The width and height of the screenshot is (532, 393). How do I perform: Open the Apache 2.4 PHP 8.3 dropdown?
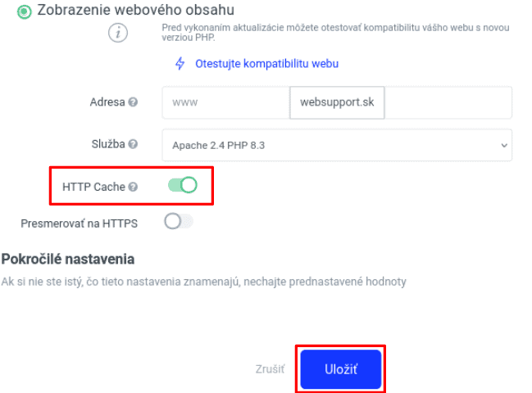coord(337,145)
